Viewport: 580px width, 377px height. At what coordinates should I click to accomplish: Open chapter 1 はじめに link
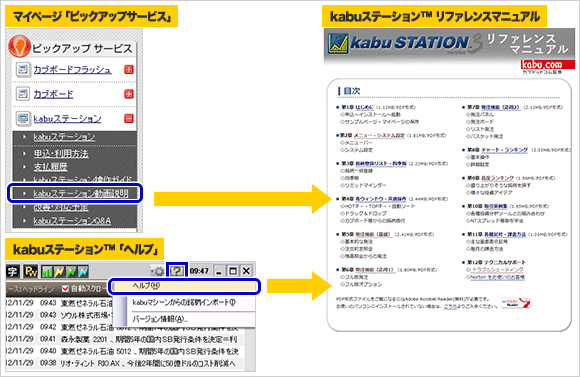(x=364, y=107)
